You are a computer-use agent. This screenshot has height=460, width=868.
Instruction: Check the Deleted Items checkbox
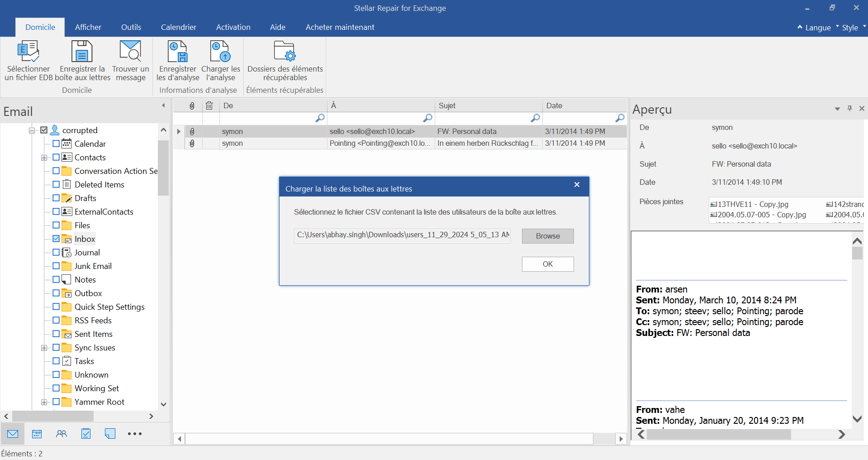56,184
